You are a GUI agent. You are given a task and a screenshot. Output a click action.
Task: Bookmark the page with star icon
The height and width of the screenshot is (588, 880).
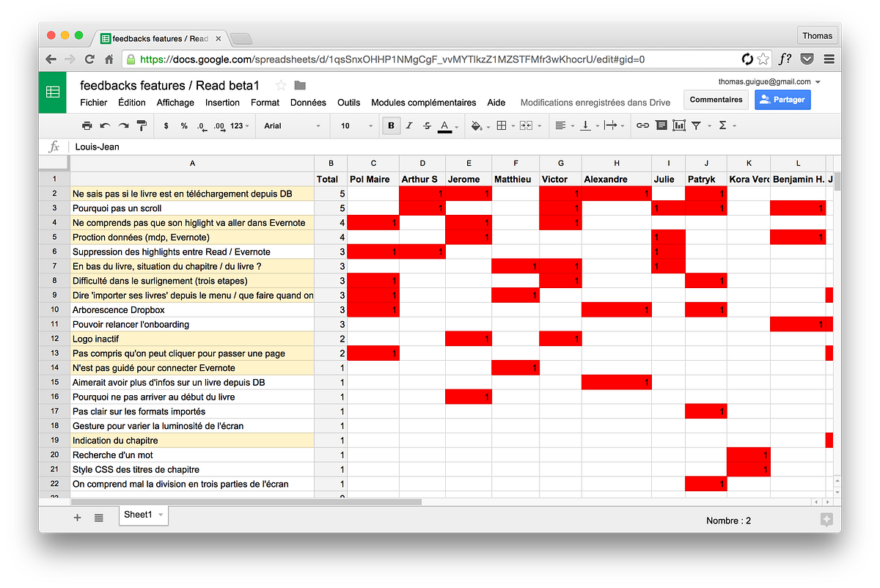[763, 59]
